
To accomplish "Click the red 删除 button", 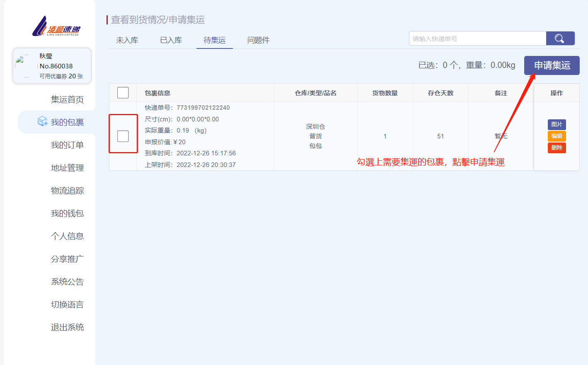I will pos(557,148).
